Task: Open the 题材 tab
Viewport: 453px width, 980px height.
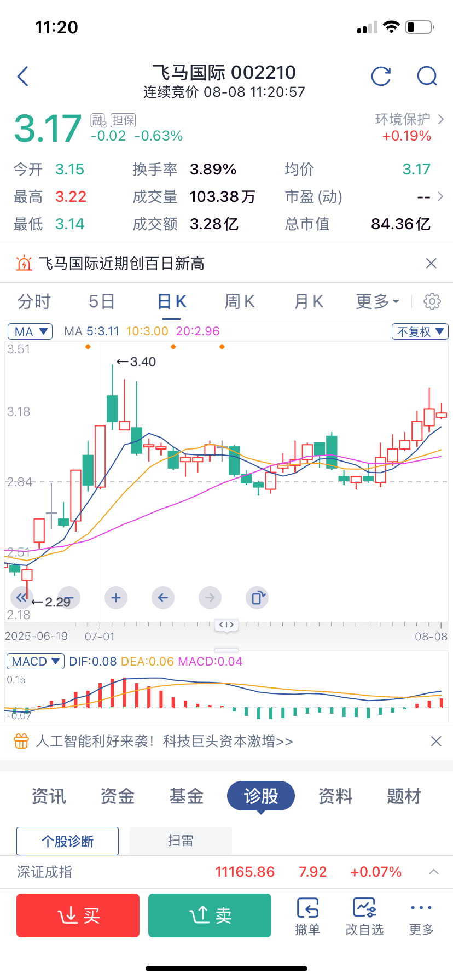Action: [x=404, y=796]
